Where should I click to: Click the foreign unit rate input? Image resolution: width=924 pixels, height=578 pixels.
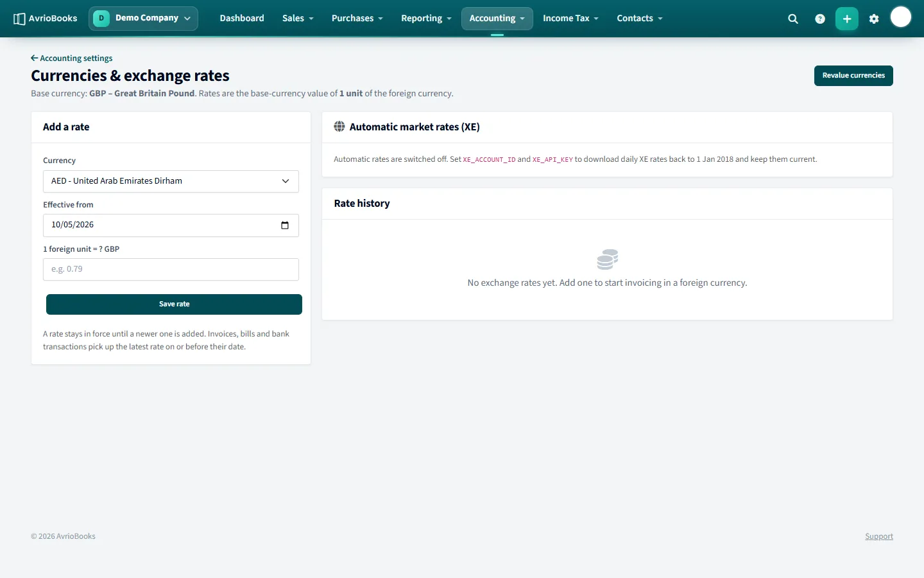point(171,270)
